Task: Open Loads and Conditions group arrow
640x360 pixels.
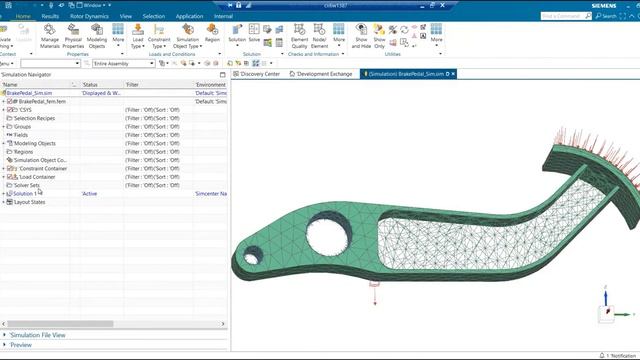Action: point(220,54)
